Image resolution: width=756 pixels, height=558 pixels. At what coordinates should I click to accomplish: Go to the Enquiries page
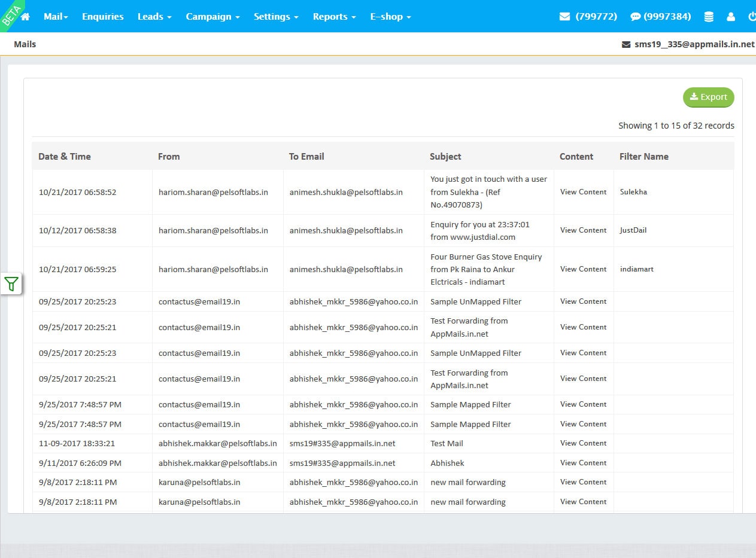(x=103, y=17)
